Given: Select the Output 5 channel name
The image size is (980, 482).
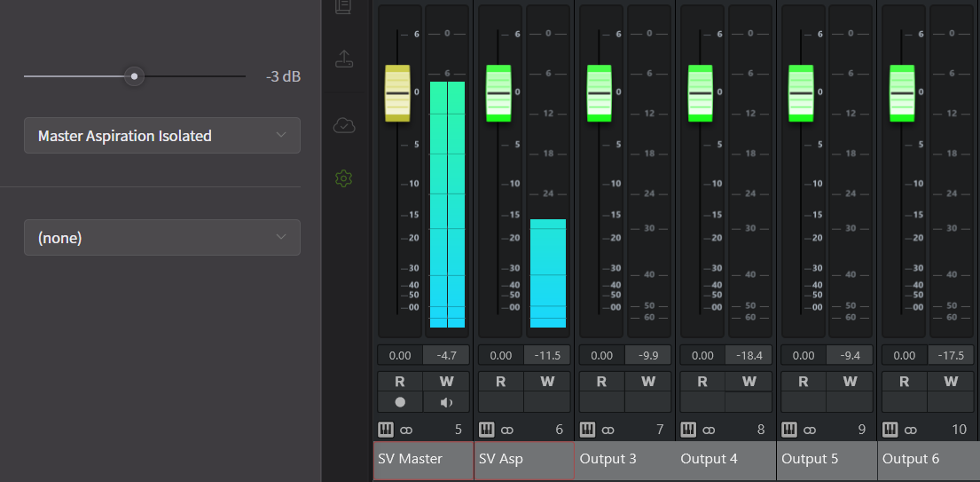Looking at the screenshot, I should 827,460.
